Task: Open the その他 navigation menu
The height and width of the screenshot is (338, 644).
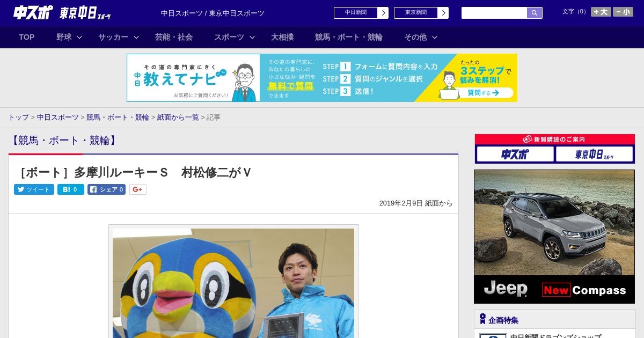Action: tap(415, 37)
